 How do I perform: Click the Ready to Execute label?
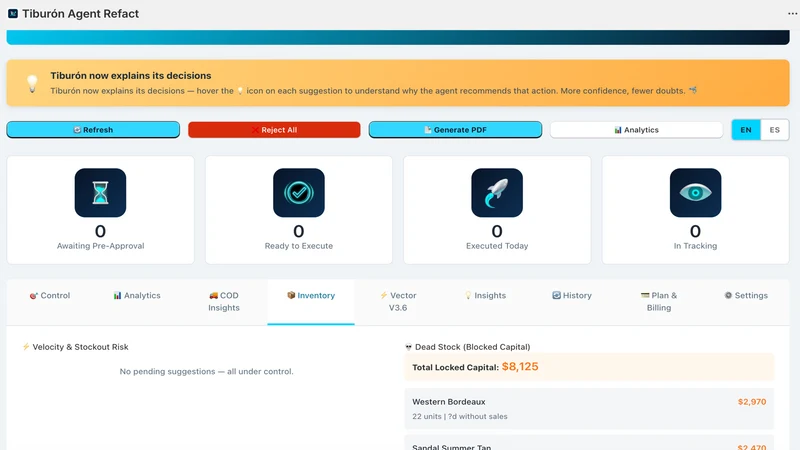tap(299, 246)
